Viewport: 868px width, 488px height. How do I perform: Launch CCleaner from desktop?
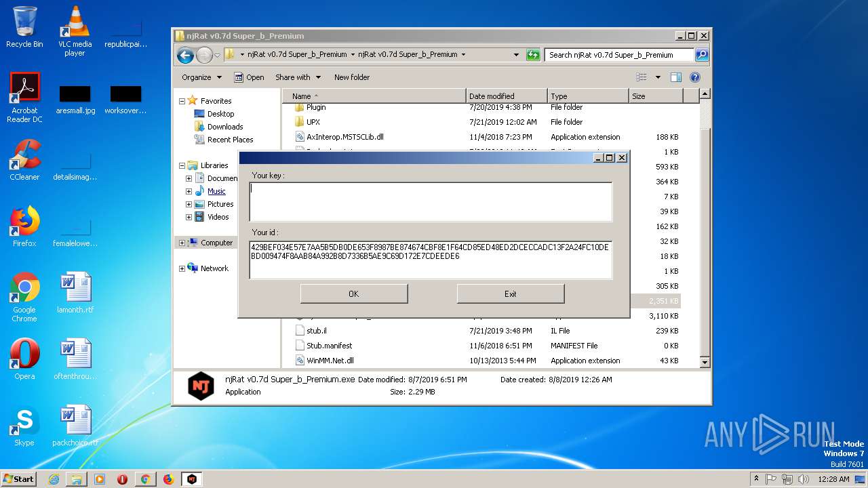[x=24, y=160]
